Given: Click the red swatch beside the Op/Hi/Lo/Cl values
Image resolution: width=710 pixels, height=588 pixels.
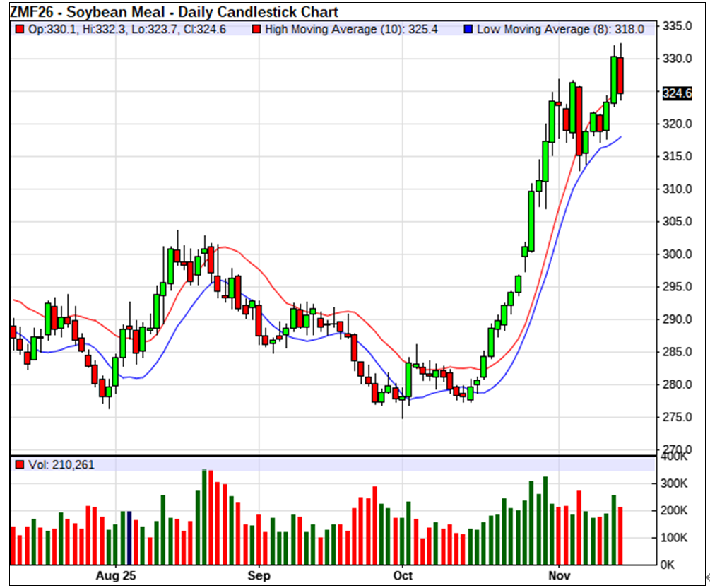Looking at the screenshot, I should point(19,29).
